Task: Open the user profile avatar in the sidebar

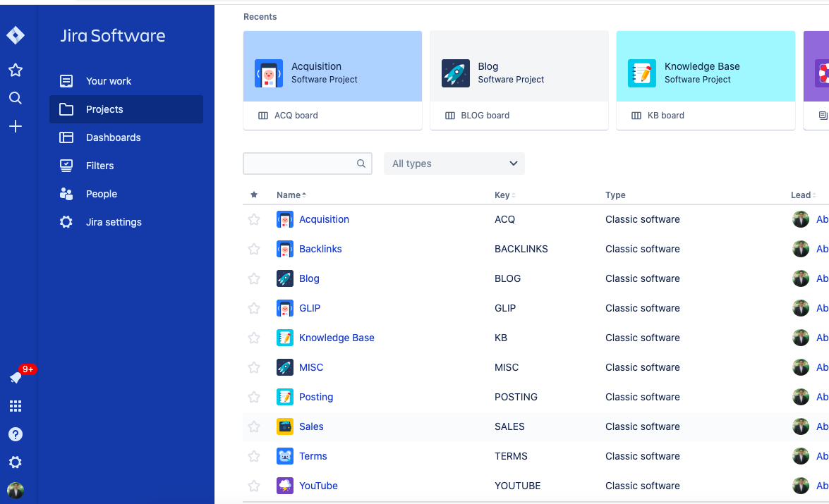Action: [16, 491]
